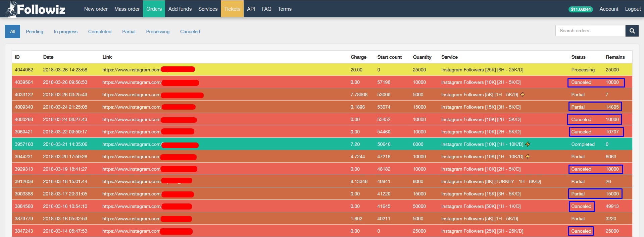Viewport: 644px width, 237px height.
Task: Click the Start count column header
Action: click(389, 57)
